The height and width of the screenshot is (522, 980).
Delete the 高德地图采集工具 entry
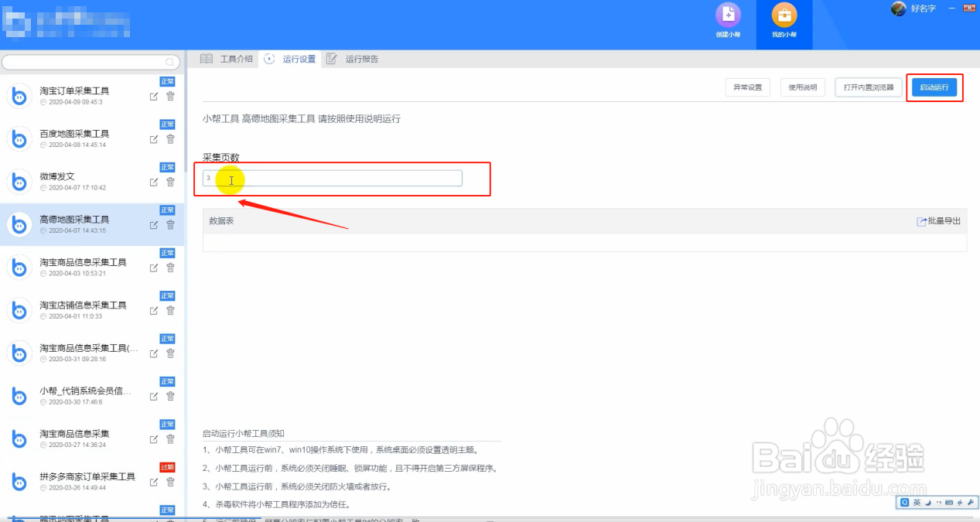[x=170, y=225]
